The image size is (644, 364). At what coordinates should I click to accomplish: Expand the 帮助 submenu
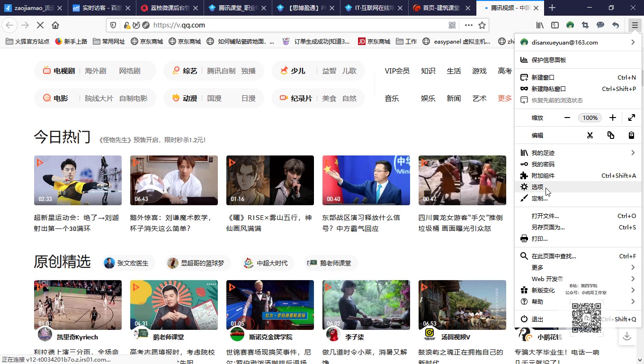[x=578, y=301]
